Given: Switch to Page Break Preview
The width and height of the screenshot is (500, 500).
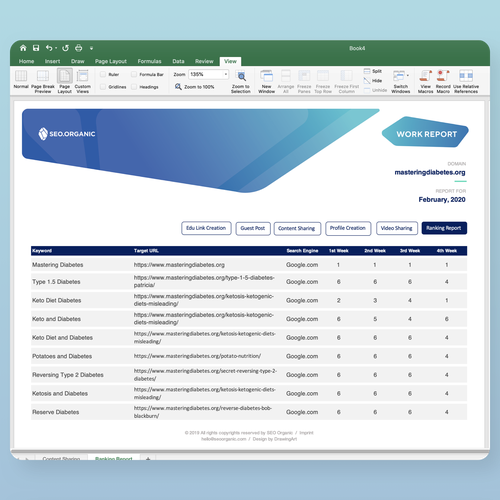Looking at the screenshot, I should pos(43,81).
